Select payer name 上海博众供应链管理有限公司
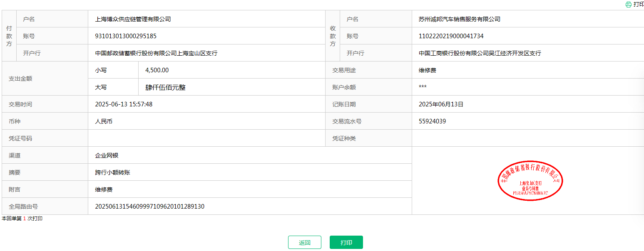 coord(133,19)
